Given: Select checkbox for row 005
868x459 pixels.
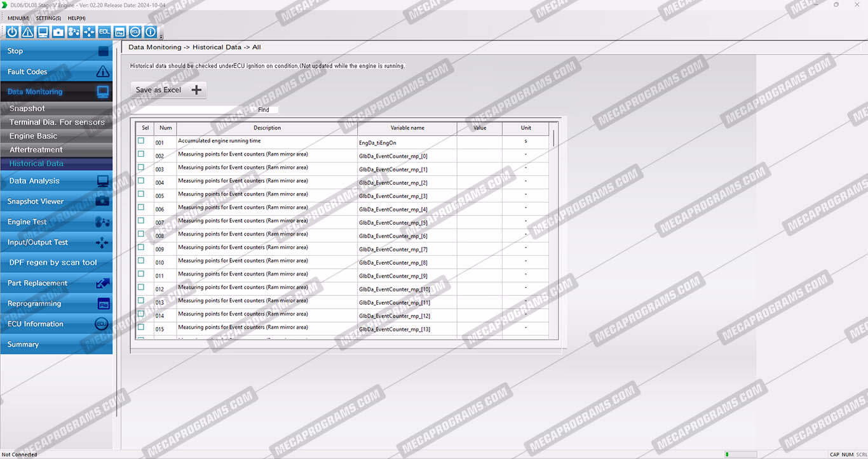Looking at the screenshot, I should [x=141, y=194].
